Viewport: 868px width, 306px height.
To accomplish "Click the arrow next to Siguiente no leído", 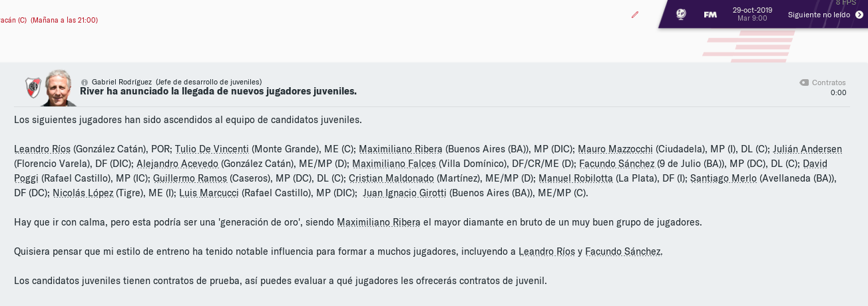I will tap(859, 15).
